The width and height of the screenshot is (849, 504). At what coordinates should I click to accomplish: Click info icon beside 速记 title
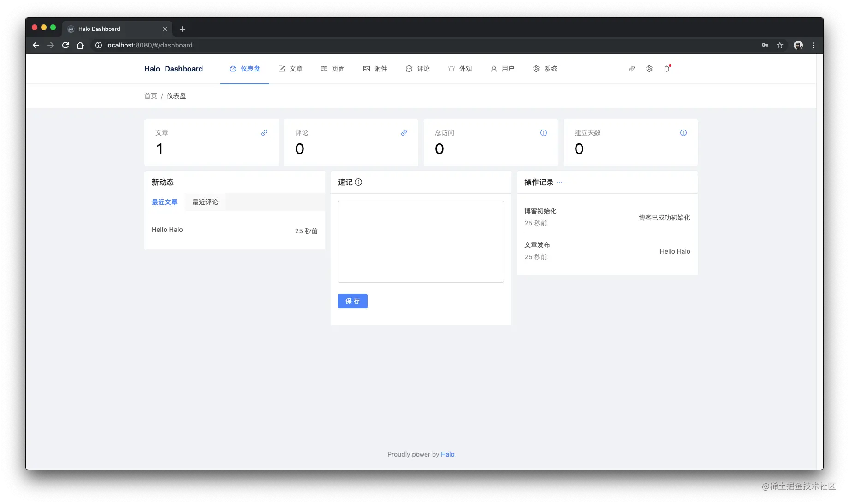pyautogui.click(x=358, y=182)
